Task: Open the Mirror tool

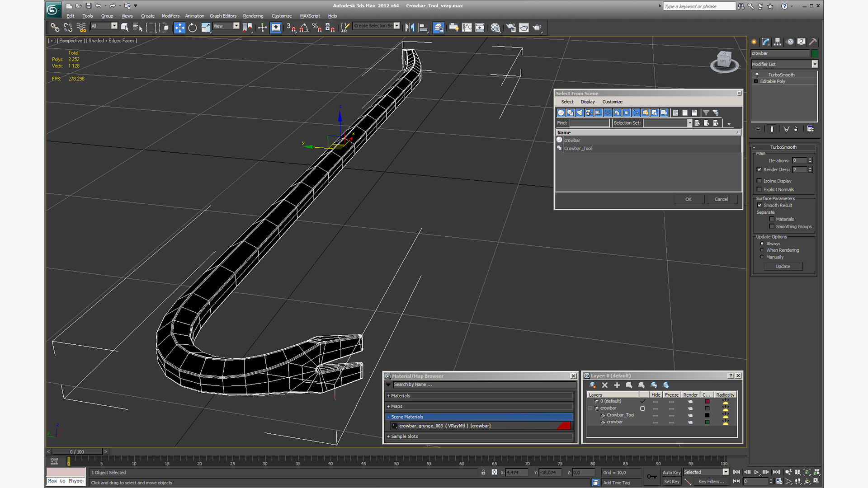Action: coord(410,28)
